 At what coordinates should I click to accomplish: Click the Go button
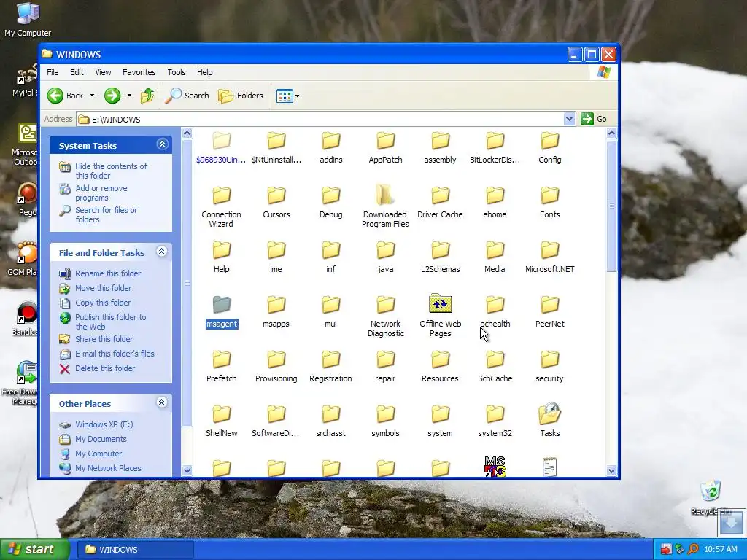(594, 119)
